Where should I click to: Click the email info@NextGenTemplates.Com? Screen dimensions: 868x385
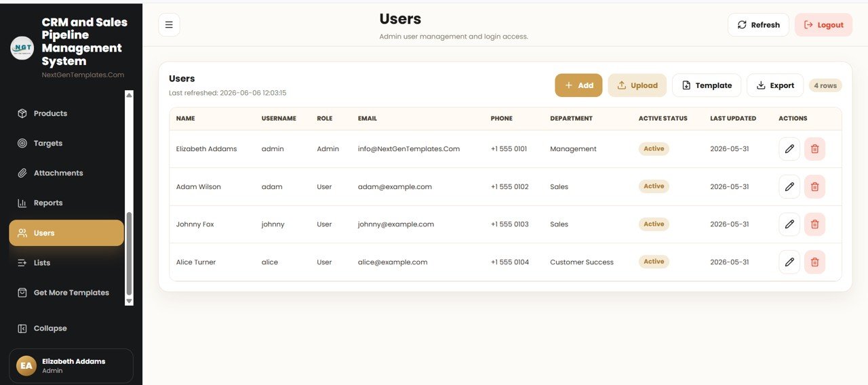coord(409,149)
